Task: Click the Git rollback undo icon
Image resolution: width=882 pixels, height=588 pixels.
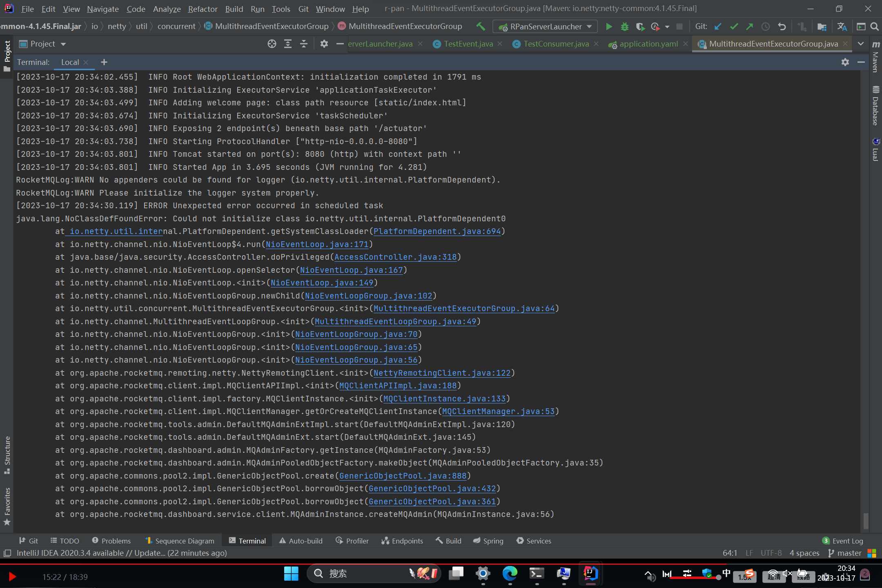Action: coord(782,27)
